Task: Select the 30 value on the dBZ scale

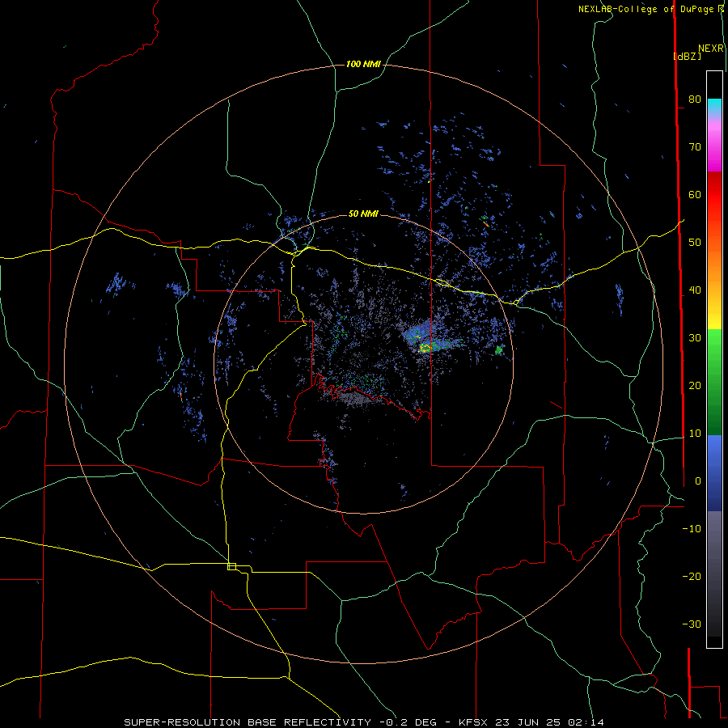Action: point(695,338)
